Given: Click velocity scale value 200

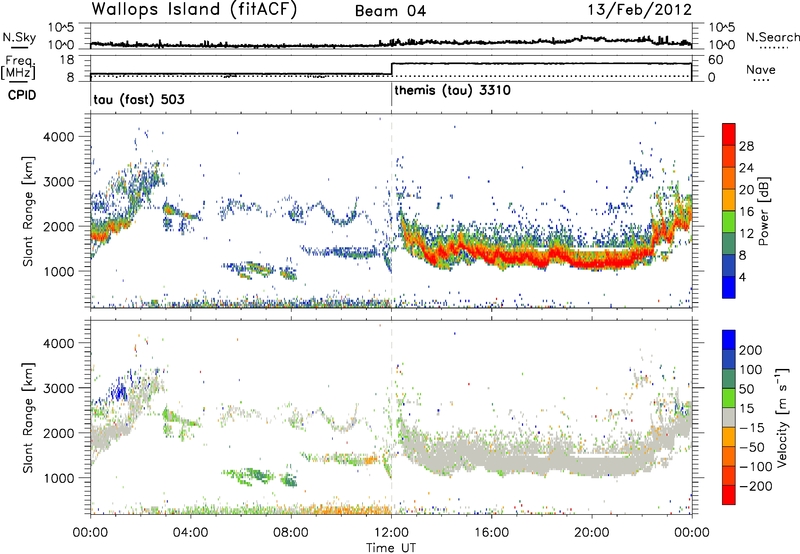Looking at the screenshot, I should (751, 350).
